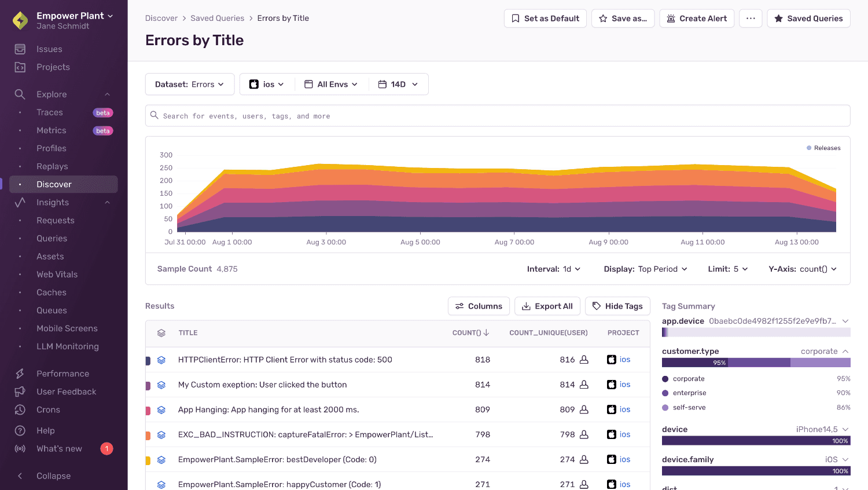Switch to Traces in the sidebar
The width and height of the screenshot is (868, 490).
(49, 112)
